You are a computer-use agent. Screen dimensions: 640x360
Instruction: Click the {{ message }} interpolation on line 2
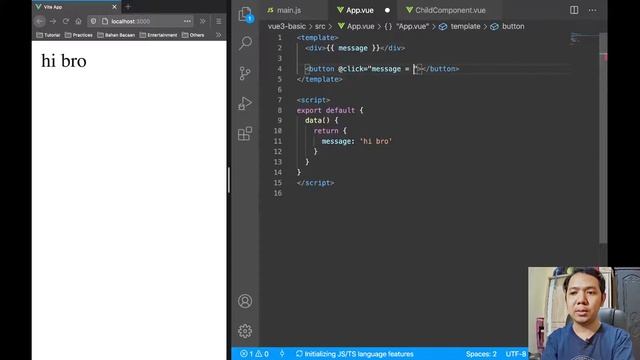click(353, 48)
